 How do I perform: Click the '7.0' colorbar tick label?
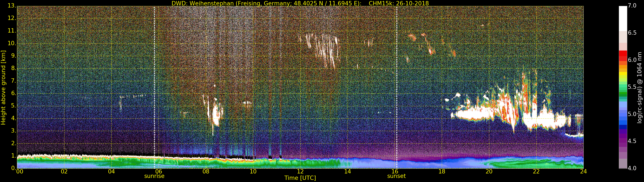tap(632, 6)
